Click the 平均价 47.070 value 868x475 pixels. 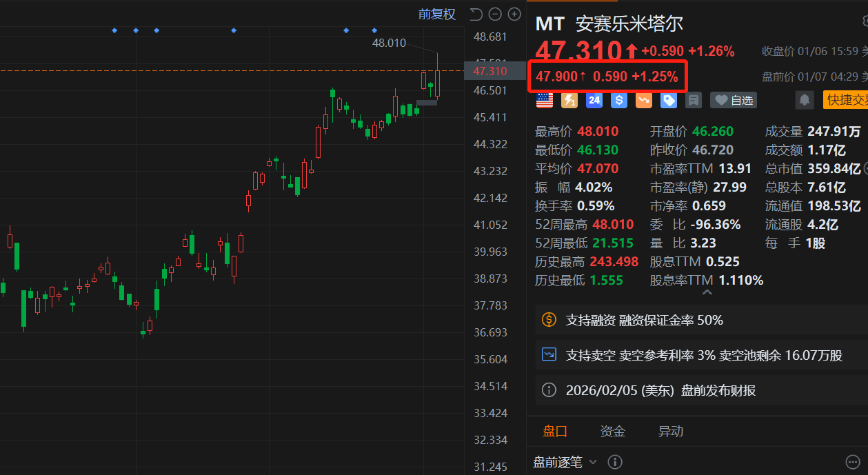pyautogui.click(x=598, y=168)
